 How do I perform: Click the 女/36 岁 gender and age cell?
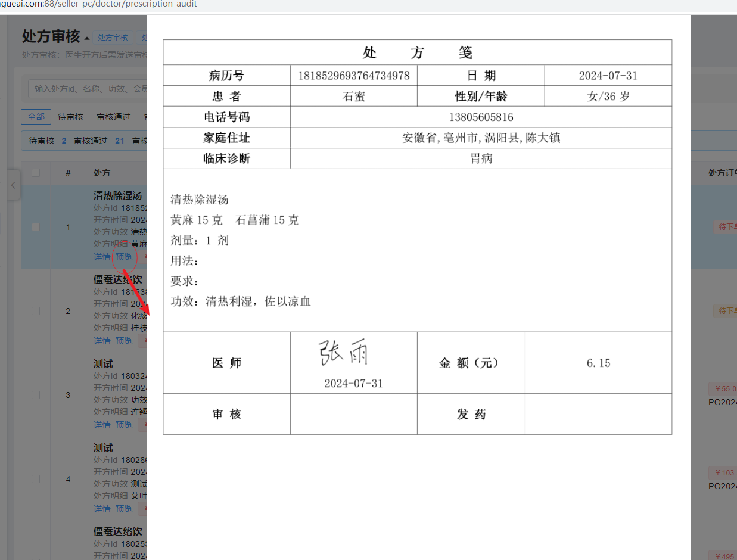tap(608, 97)
